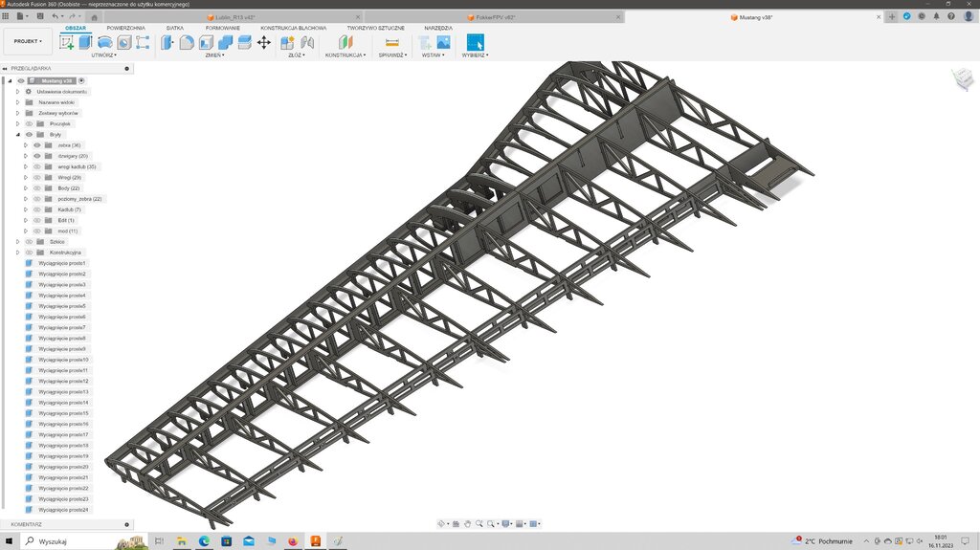Hide the zebra (36) bodies folder

pyautogui.click(x=37, y=145)
